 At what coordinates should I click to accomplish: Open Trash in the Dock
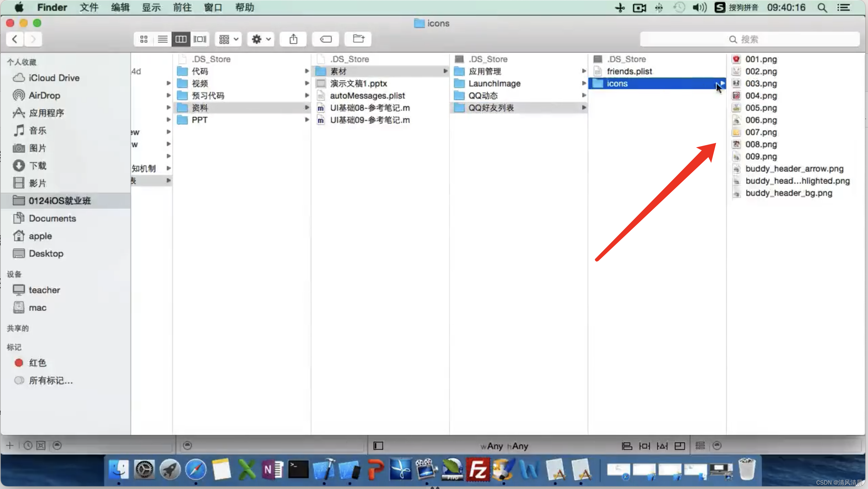pyautogui.click(x=747, y=469)
